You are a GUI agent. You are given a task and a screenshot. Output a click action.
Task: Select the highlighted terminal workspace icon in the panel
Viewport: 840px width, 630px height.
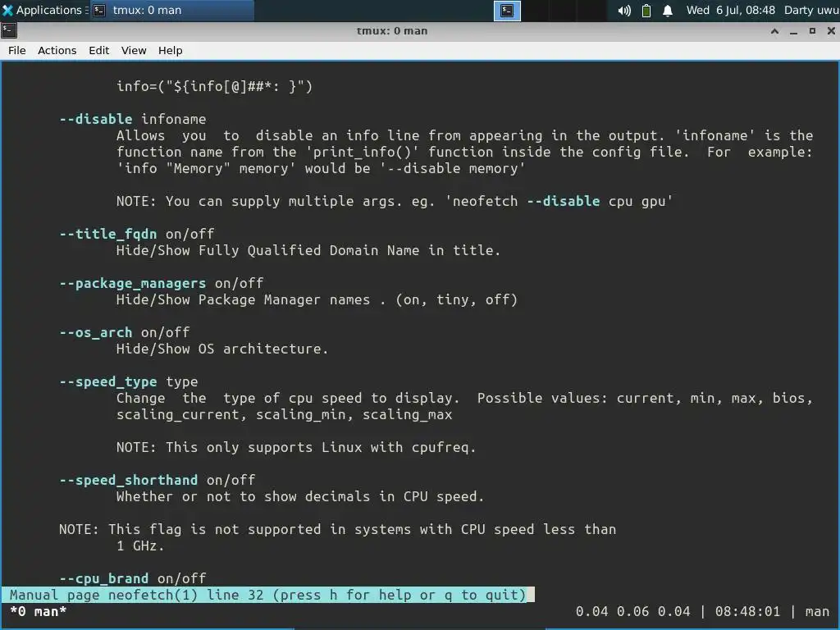[x=507, y=10]
